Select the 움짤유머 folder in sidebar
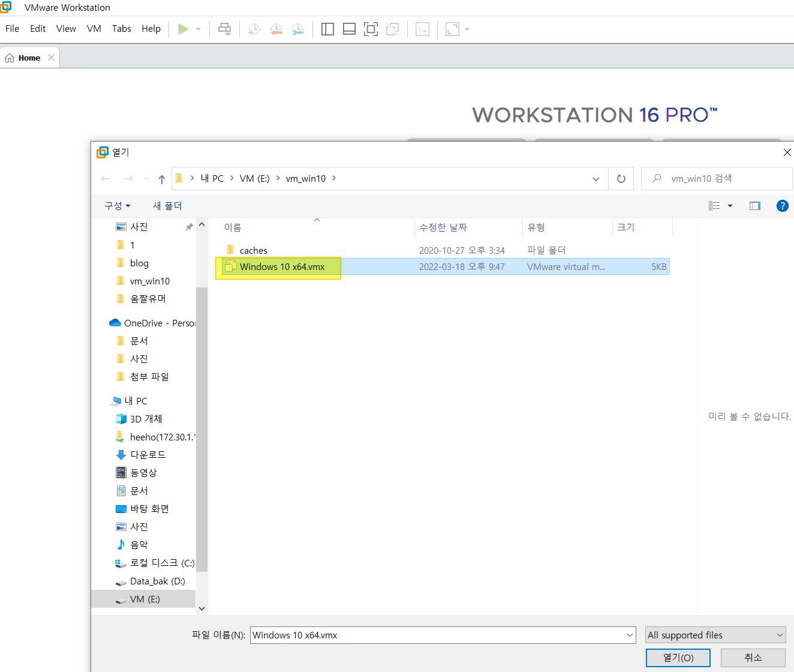 click(x=148, y=299)
